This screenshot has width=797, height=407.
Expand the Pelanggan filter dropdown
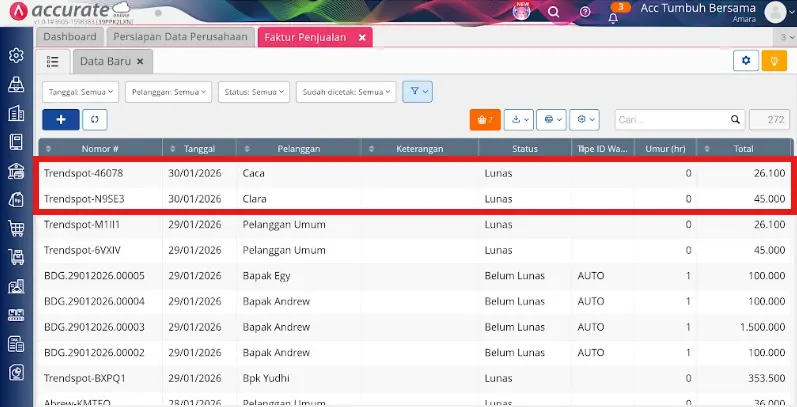(171, 92)
